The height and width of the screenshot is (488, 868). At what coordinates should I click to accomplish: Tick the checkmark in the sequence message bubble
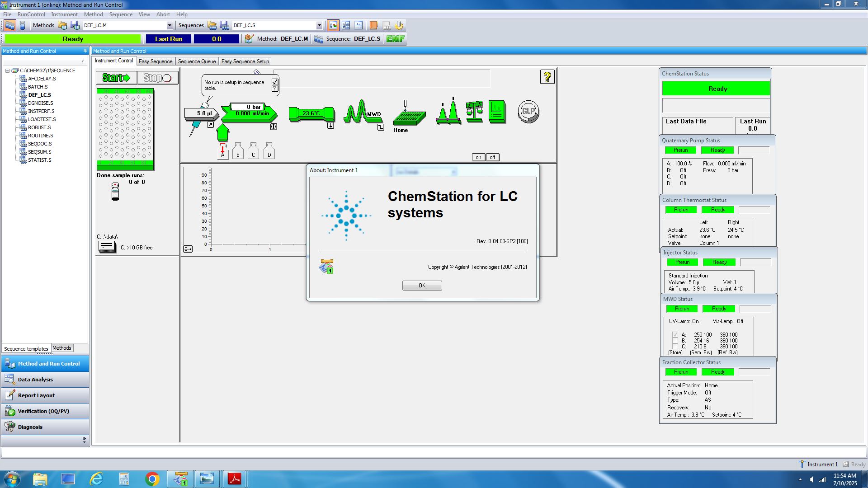click(275, 82)
